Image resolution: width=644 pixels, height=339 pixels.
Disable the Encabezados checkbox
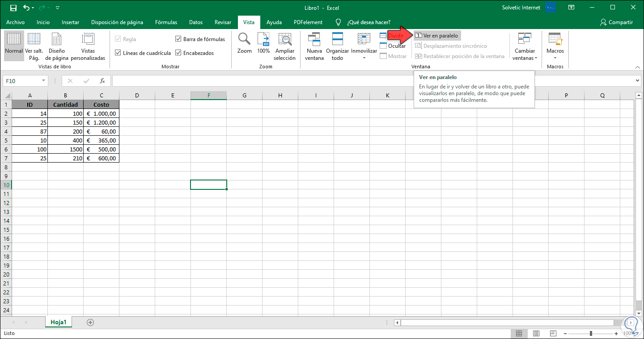178,53
